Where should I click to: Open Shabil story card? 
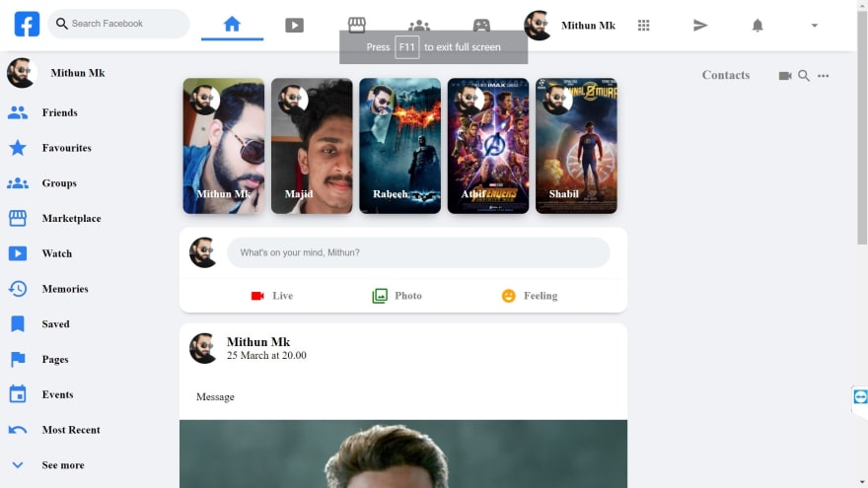pos(576,146)
